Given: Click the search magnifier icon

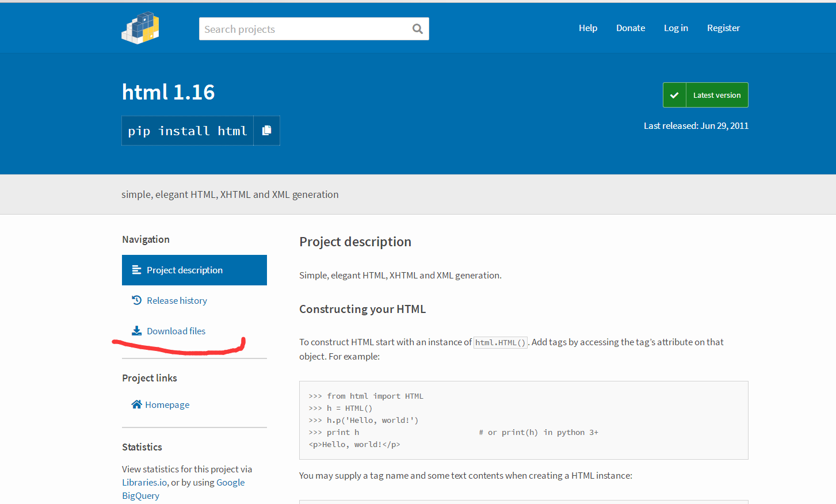Looking at the screenshot, I should 418,29.
